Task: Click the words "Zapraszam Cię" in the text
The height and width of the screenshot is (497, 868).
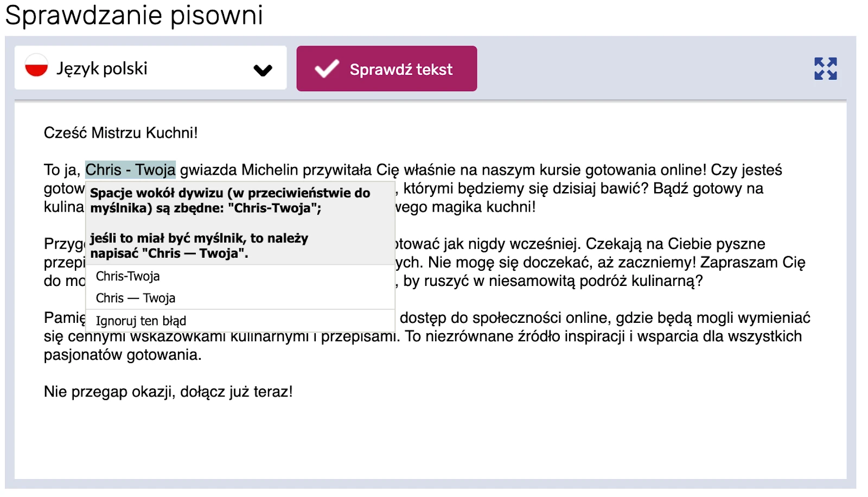Action: 752,263
